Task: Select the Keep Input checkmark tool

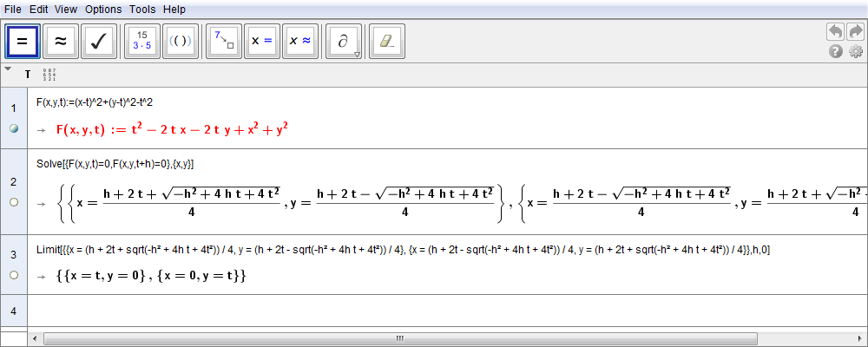Action: [99, 41]
